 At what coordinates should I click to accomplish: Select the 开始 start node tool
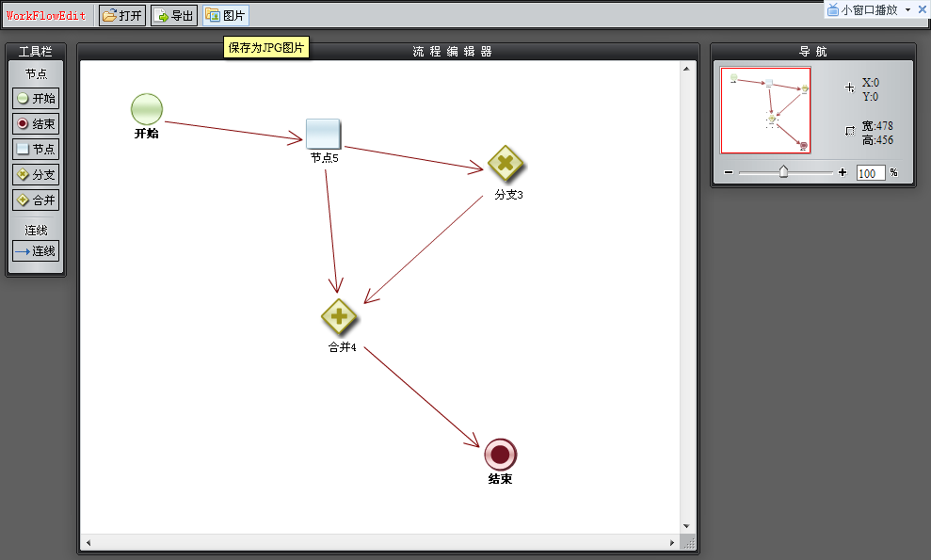(36, 99)
